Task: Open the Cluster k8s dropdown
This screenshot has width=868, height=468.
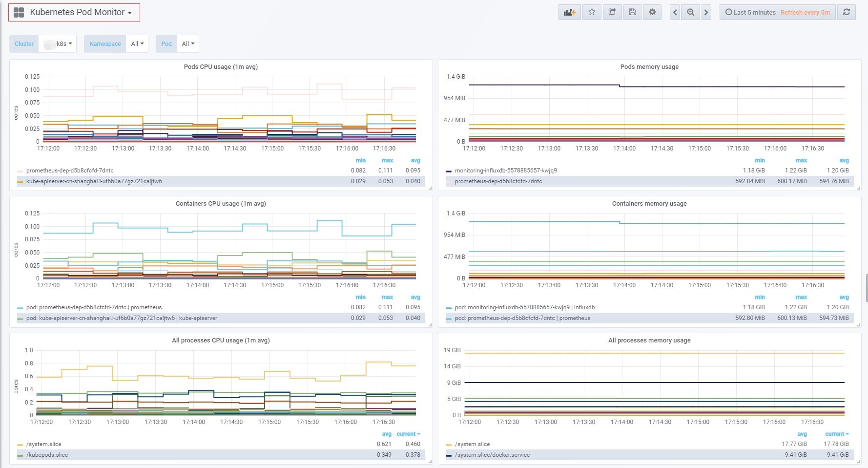Action: tap(59, 43)
